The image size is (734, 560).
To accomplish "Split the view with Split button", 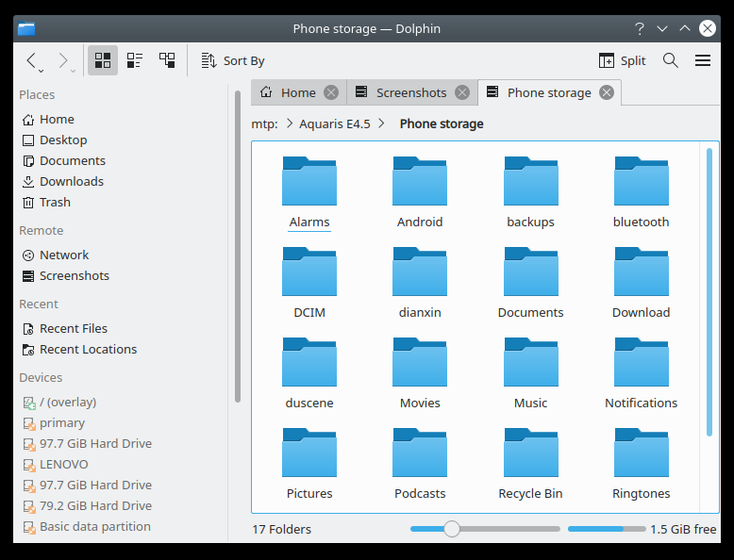I will pos(623,60).
